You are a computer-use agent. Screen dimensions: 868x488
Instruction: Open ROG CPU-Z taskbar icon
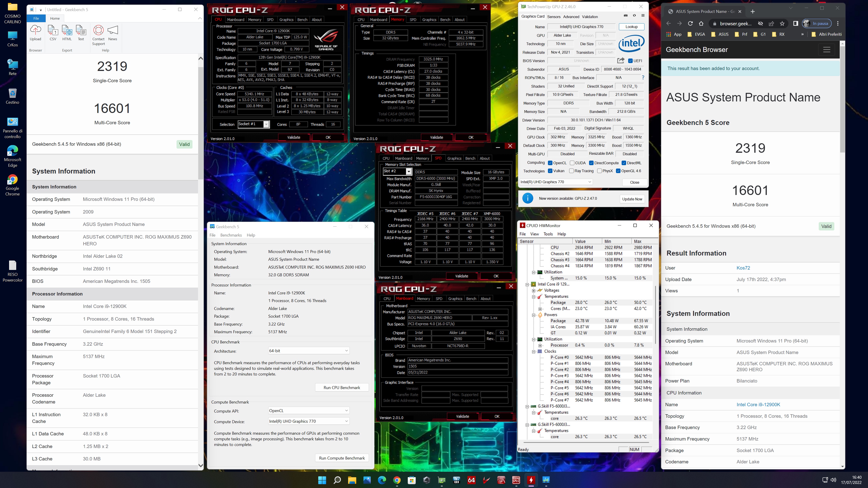pos(516,480)
